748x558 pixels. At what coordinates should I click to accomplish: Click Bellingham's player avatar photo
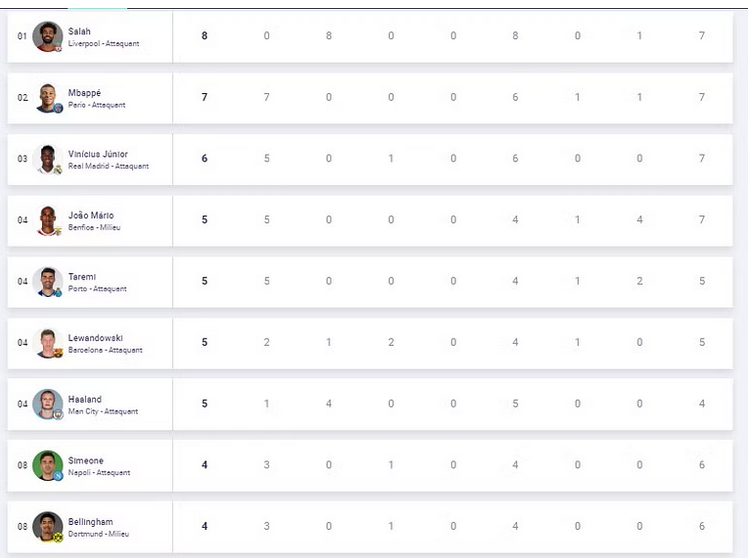[47, 526]
